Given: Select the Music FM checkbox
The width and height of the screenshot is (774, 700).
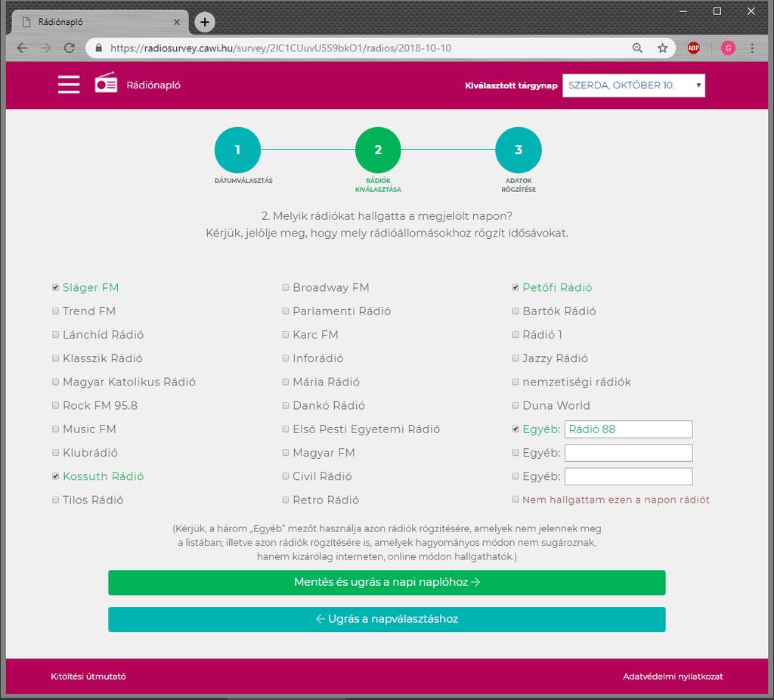Looking at the screenshot, I should point(56,429).
